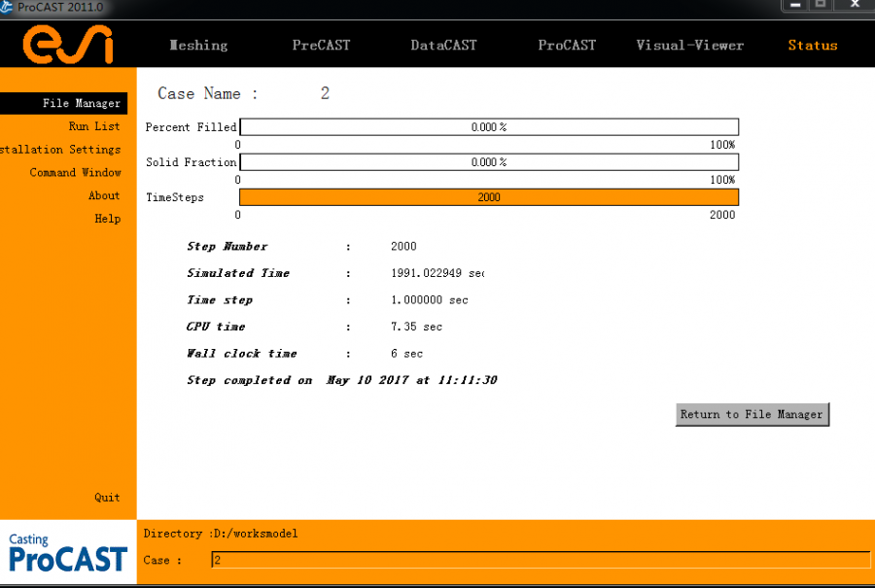
Task: Click the Percent Filled label
Action: 191,127
